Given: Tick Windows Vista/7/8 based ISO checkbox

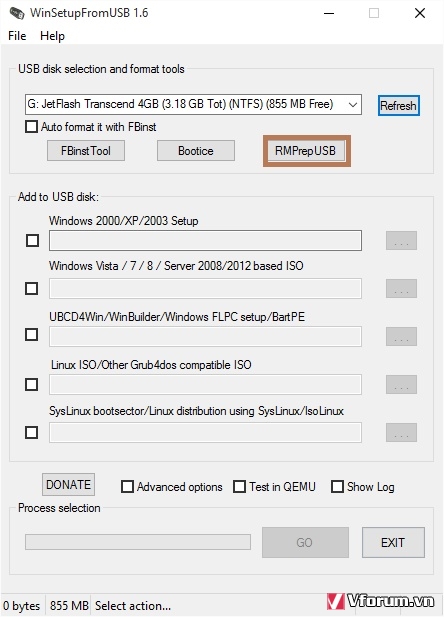Looking at the screenshot, I should point(31,288).
